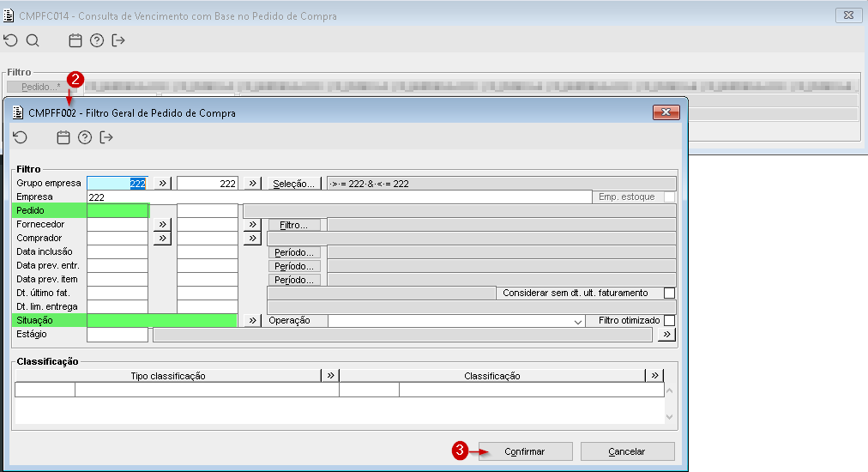Screen dimensions: 868x472
Task: Click Tipo classificação column header
Action: coord(168,376)
